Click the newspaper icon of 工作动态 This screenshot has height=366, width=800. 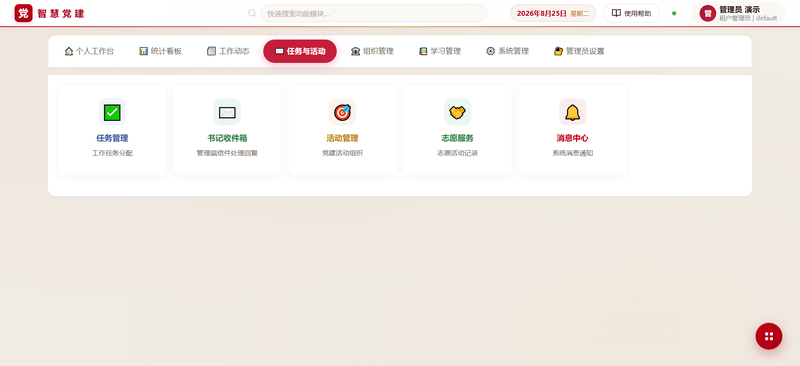pyautogui.click(x=211, y=51)
